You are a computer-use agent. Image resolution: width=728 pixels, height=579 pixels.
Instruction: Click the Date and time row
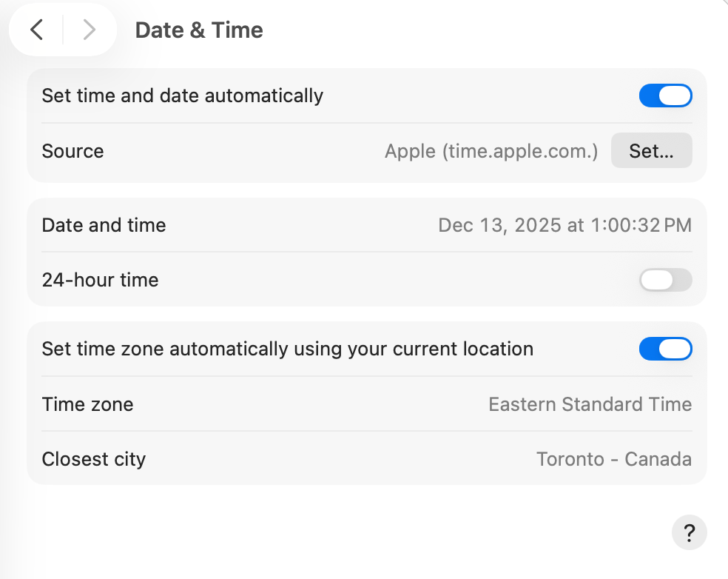point(104,225)
